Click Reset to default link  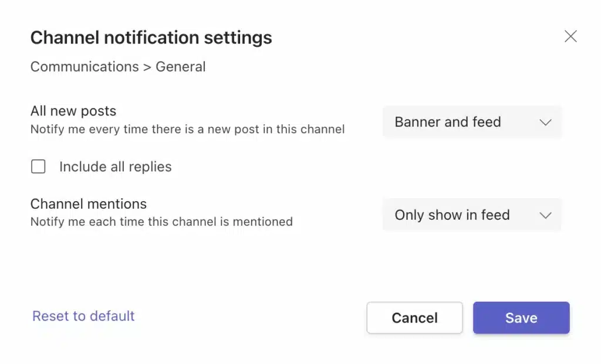click(83, 316)
